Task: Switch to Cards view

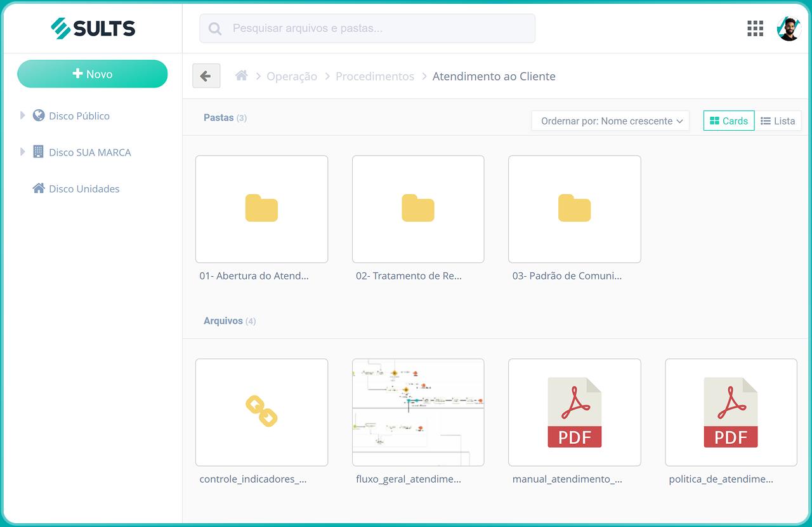Action: (x=728, y=121)
